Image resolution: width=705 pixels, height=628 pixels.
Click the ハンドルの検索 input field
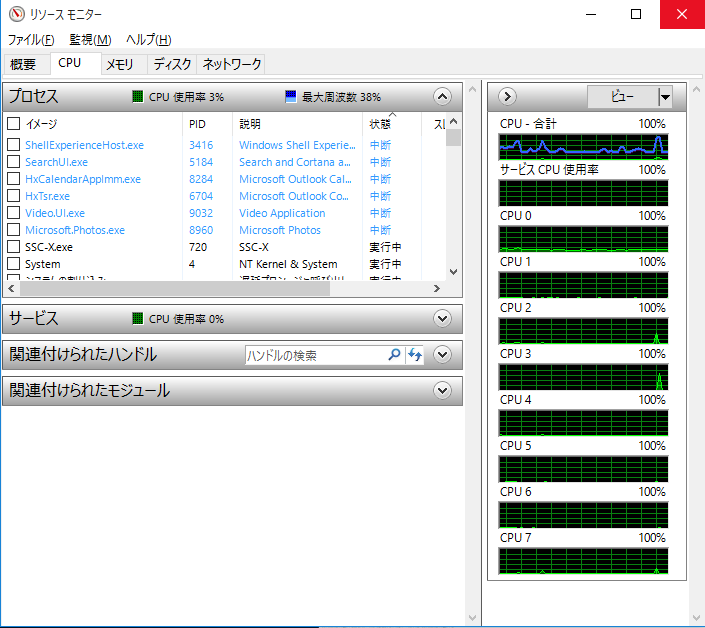(x=315, y=355)
